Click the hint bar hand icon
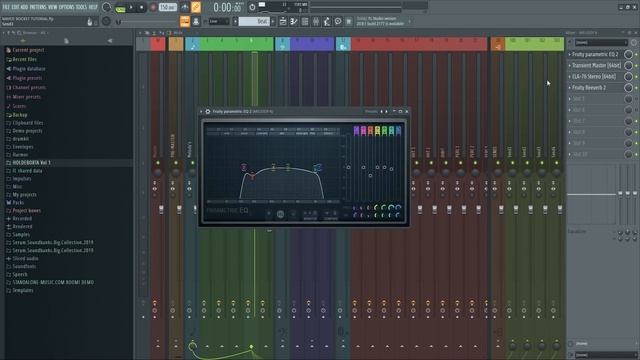Viewport: 640px width, 360px height. (90, 22)
